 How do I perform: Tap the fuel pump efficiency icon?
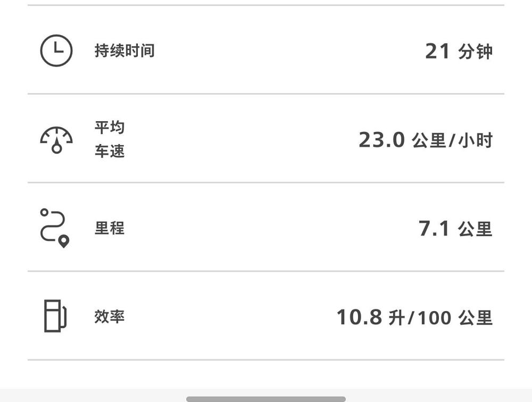(55, 316)
